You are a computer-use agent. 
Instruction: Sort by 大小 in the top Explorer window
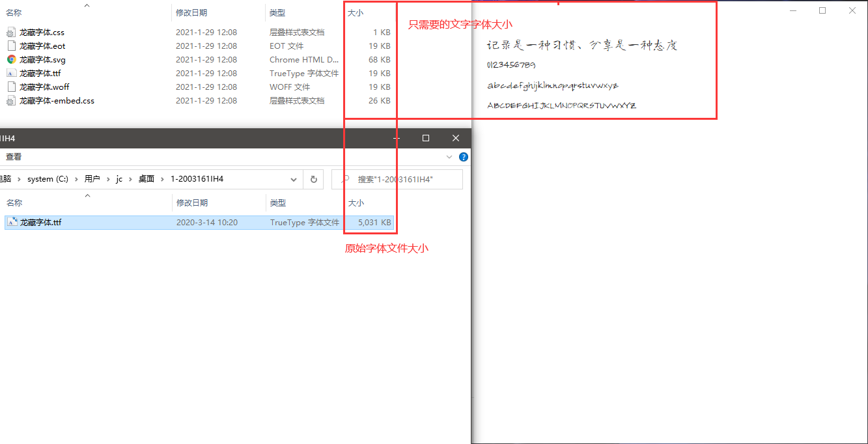[356, 12]
